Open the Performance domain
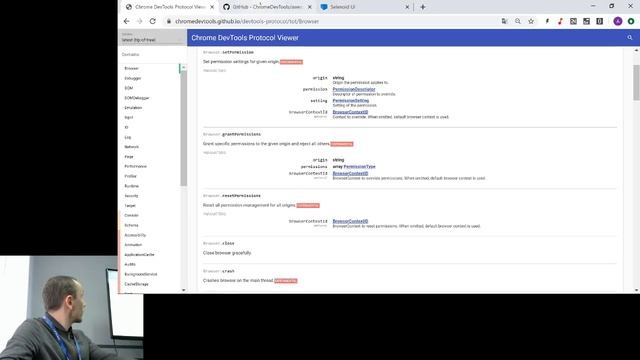 135,167
